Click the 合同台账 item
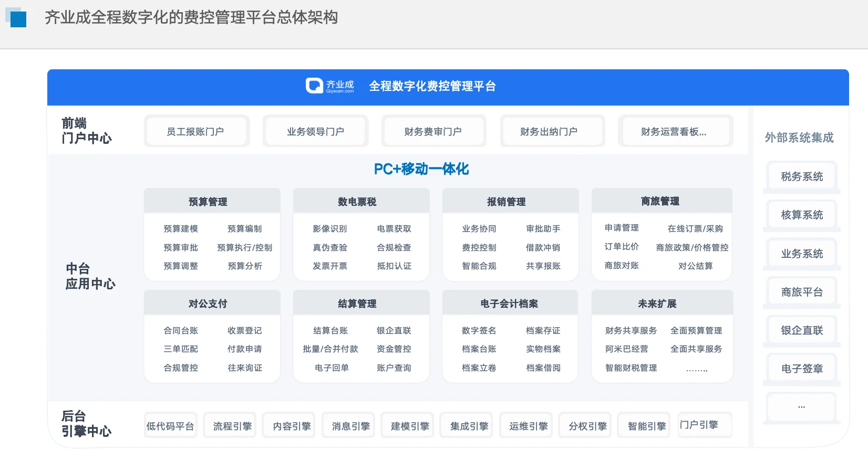Screen dimensions: 868x460 (x=181, y=330)
